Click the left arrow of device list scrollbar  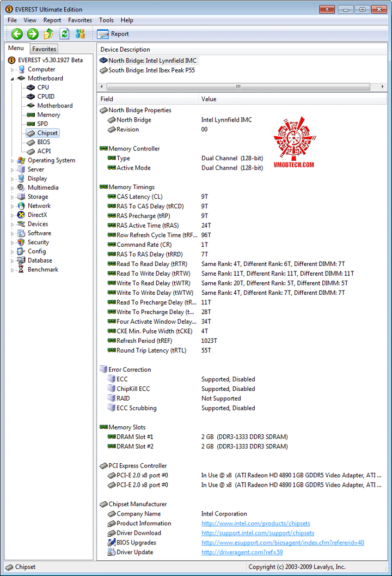[x=102, y=87]
